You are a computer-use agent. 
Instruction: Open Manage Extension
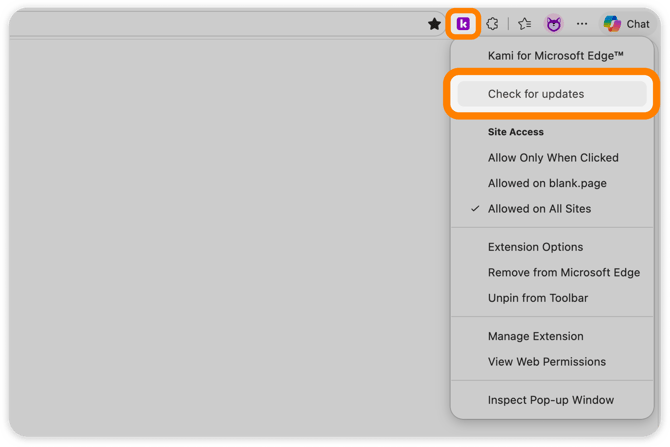[552, 336]
